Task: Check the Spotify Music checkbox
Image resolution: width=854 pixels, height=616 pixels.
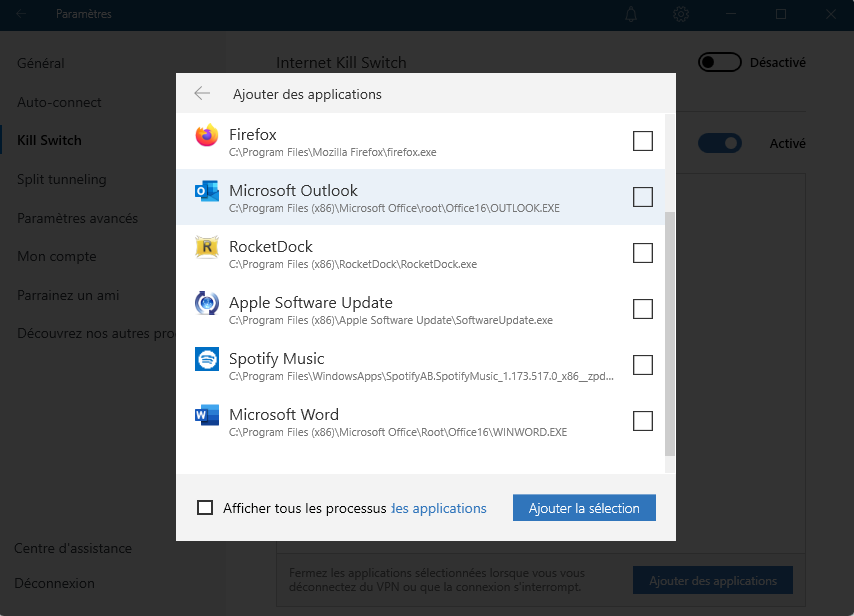Action: [643, 365]
